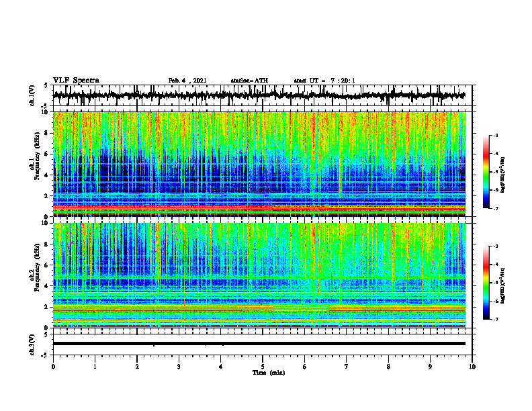This screenshot has width=532, height=411.
Task: Click the "ch.1(V)" waveform axis label
Action: 32,95
